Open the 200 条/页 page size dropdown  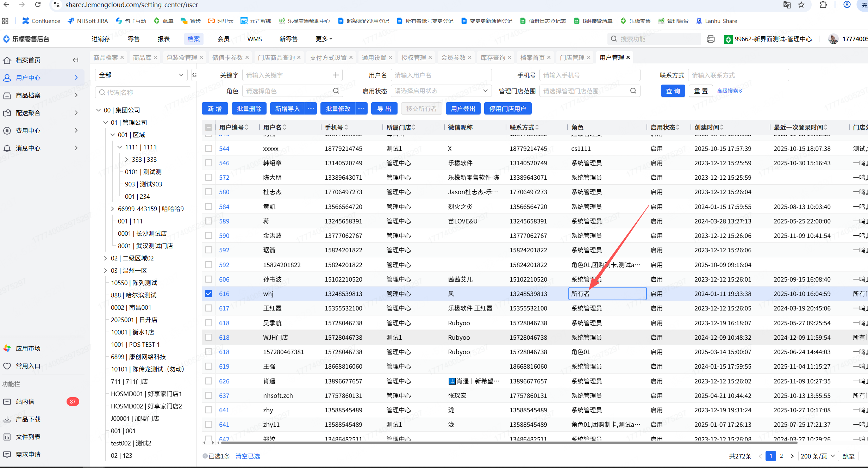click(x=818, y=456)
